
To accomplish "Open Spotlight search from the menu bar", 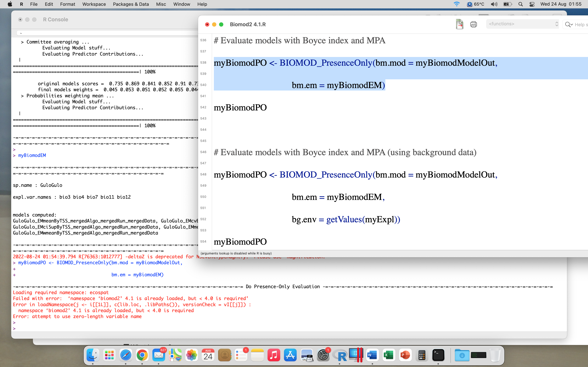I will pyautogui.click(x=521, y=4).
